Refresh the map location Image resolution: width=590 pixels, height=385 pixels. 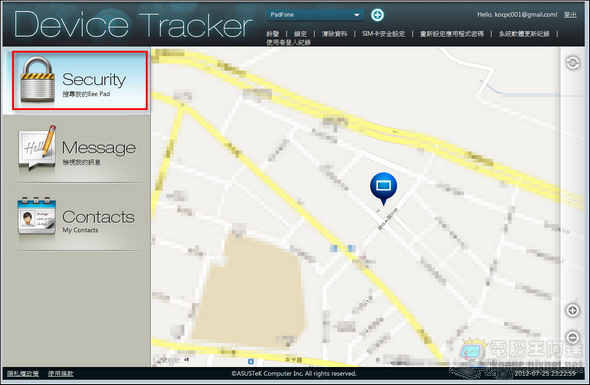[x=573, y=63]
